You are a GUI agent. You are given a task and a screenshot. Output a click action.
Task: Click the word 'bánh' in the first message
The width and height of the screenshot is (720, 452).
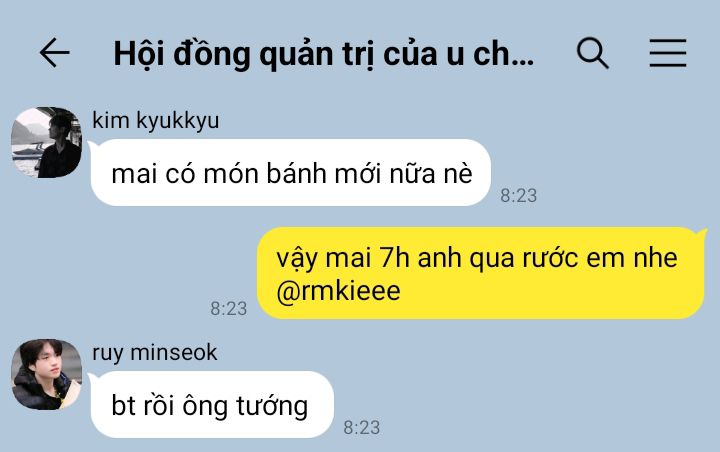tap(297, 174)
